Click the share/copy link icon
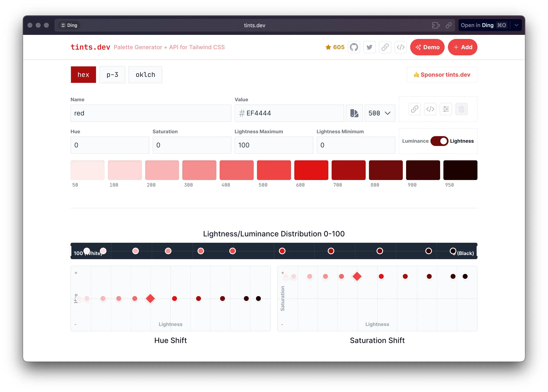The width and height of the screenshot is (548, 392). tap(415, 109)
